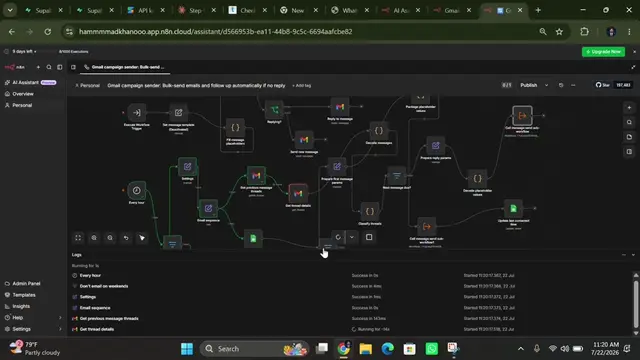This screenshot has height=360, width=640.
Task: Toggle the right-side focus panel button
Action: [629, 151]
